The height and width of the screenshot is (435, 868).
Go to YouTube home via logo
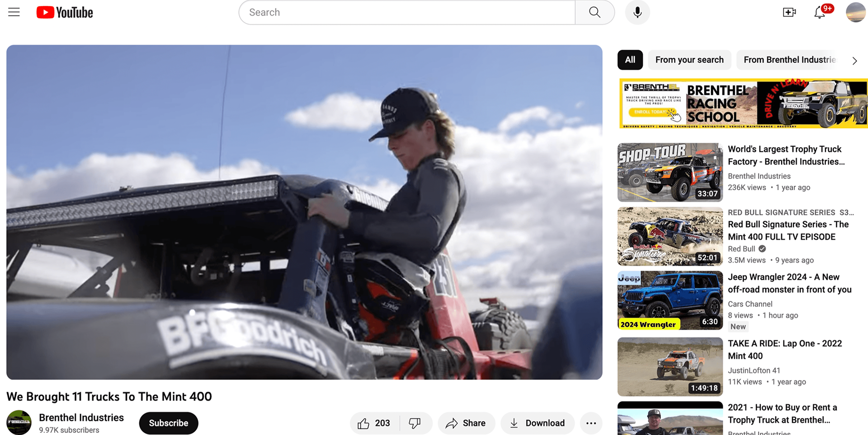[x=65, y=12]
